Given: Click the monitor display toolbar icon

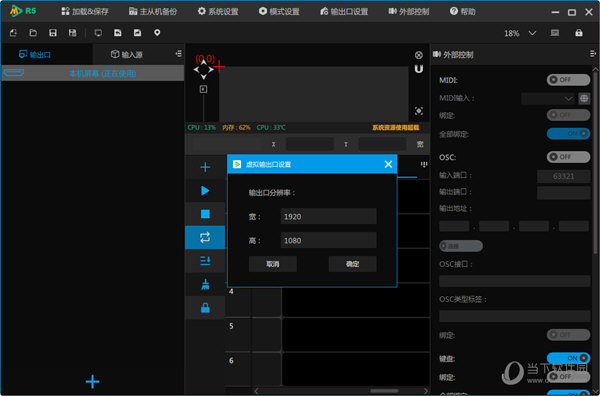Looking at the screenshot, I should [x=98, y=33].
